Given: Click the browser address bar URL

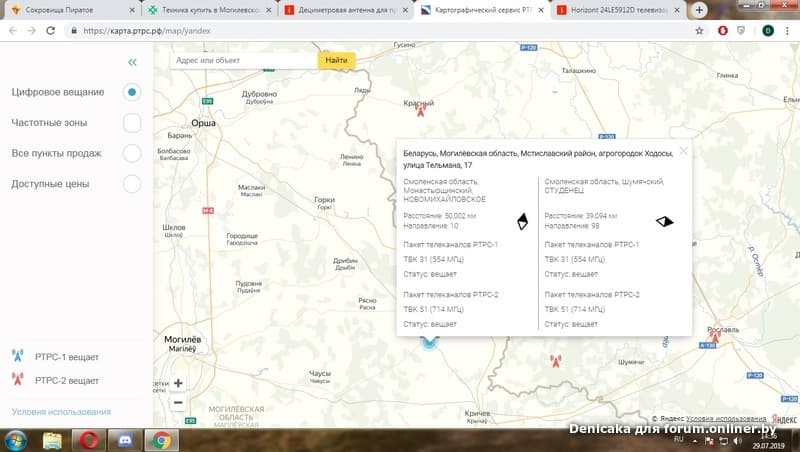Looking at the screenshot, I should (x=147, y=31).
